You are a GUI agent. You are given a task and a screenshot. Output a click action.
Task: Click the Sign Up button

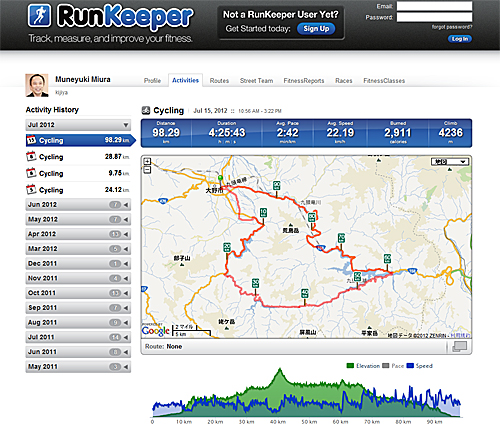[x=316, y=29]
